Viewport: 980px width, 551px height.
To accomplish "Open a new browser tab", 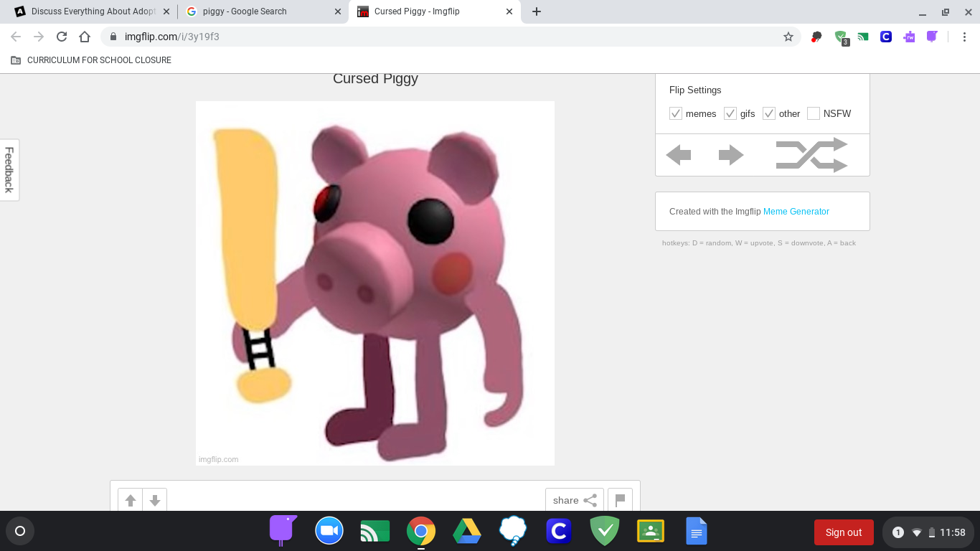I will point(537,11).
